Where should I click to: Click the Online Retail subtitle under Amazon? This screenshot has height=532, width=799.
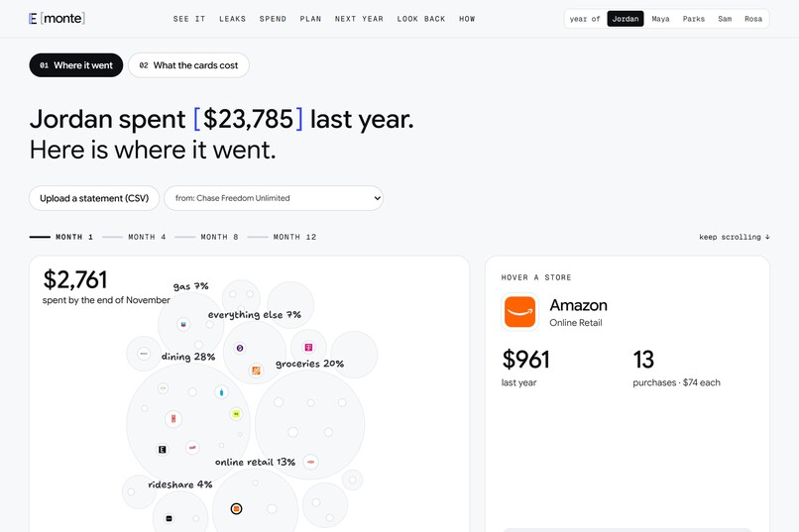[x=576, y=323]
